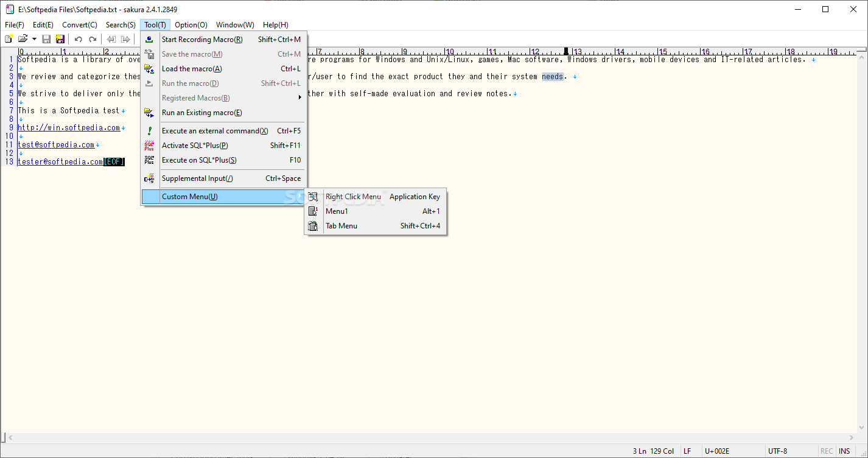Click the Redo arrow icon

tap(93, 39)
